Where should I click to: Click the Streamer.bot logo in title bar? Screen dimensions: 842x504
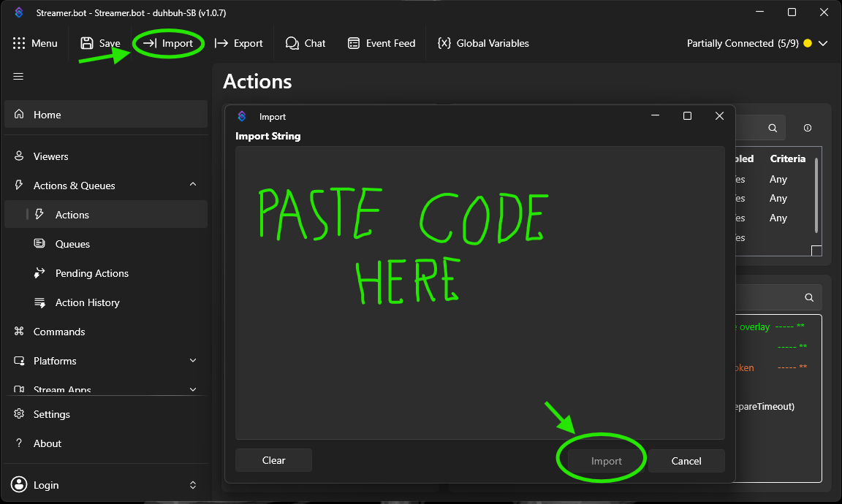[x=19, y=12]
